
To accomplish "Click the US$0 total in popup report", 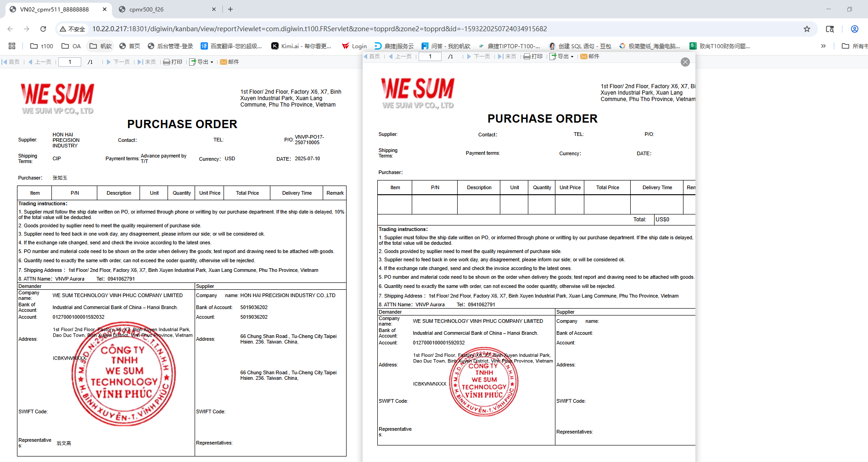I will coord(662,220).
